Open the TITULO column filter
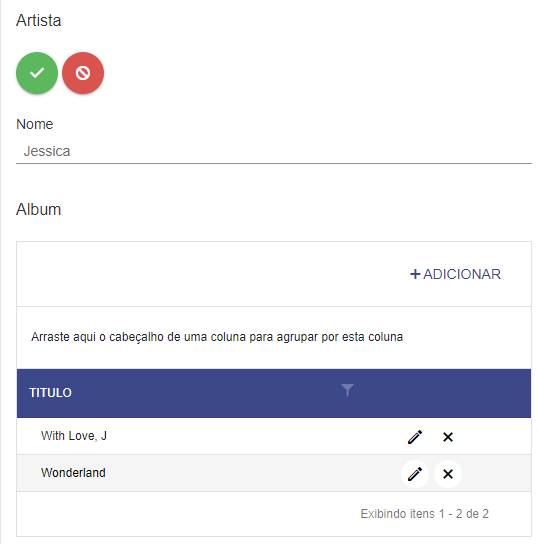This screenshot has height=544, width=538. [347, 390]
